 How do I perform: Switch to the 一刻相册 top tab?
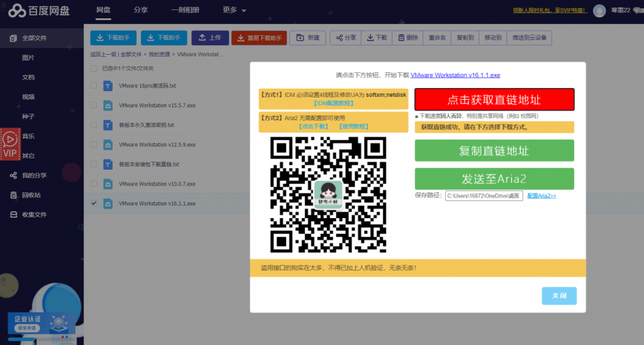(x=186, y=10)
